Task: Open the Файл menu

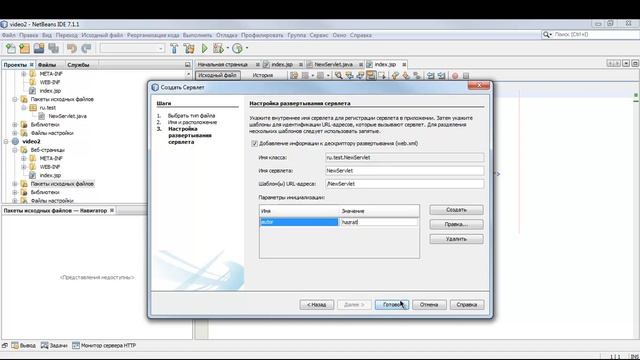Action: (9, 35)
